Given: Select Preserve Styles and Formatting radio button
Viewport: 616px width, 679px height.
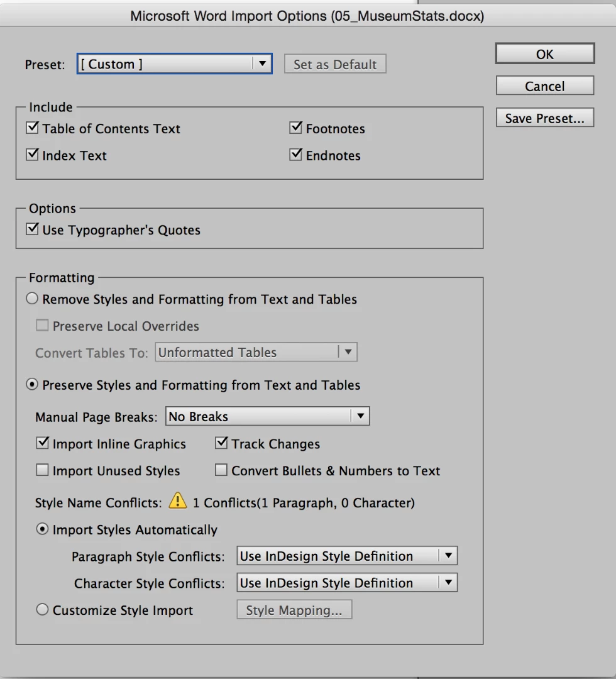Looking at the screenshot, I should 32,385.
